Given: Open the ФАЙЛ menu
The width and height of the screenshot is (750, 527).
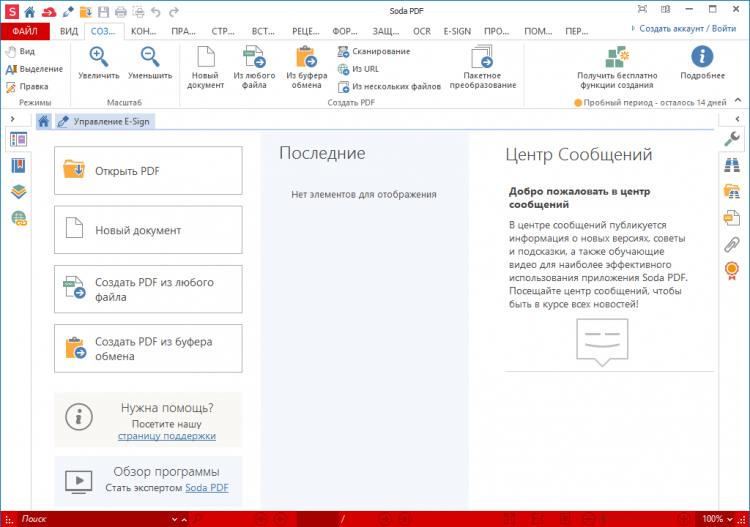Looking at the screenshot, I should point(25,31).
